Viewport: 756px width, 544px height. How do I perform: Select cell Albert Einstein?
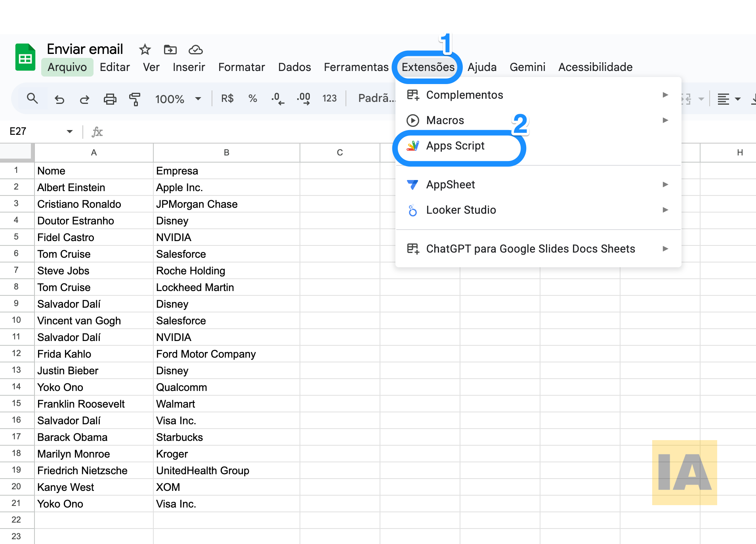click(x=94, y=187)
